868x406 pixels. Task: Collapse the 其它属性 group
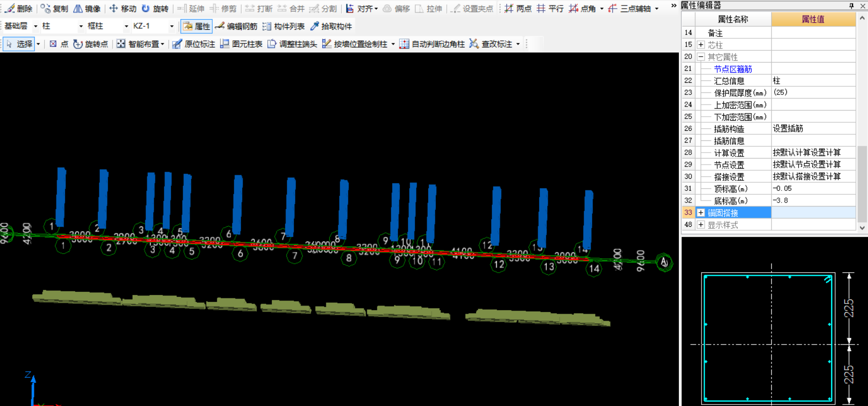701,57
